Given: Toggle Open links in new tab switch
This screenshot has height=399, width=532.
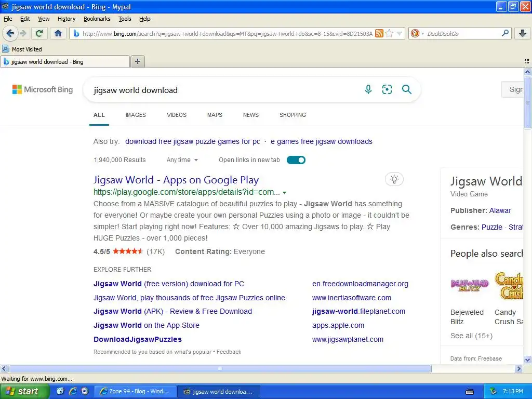Looking at the screenshot, I should [296, 160].
